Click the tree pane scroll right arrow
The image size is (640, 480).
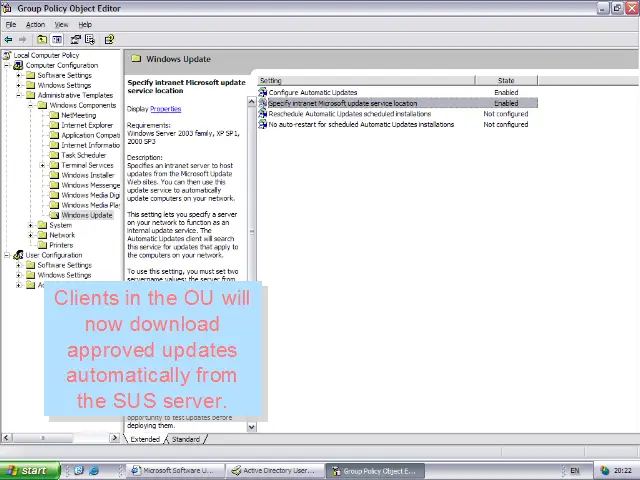pyautogui.click(x=114, y=438)
